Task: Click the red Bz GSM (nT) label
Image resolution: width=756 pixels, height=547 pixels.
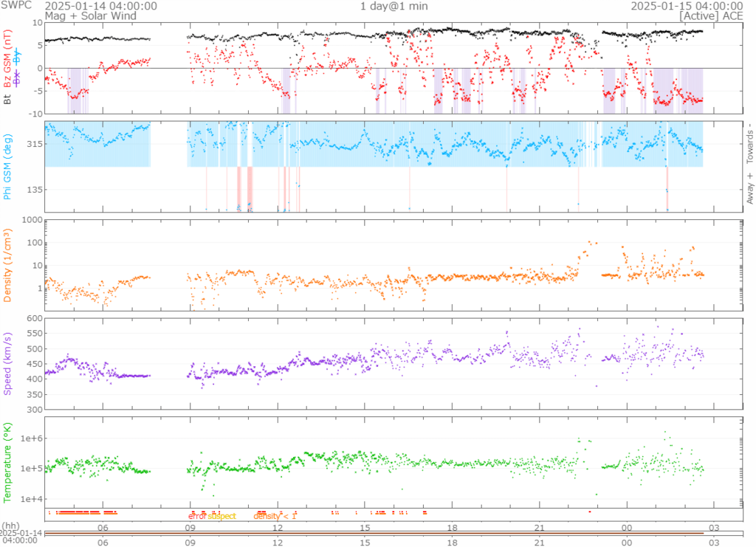Action: (x=7, y=59)
